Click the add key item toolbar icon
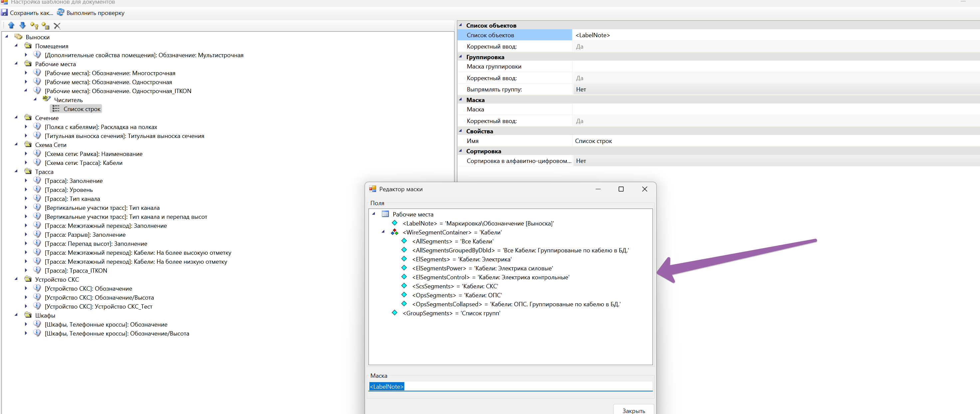Image resolution: width=980 pixels, height=414 pixels. click(34, 26)
